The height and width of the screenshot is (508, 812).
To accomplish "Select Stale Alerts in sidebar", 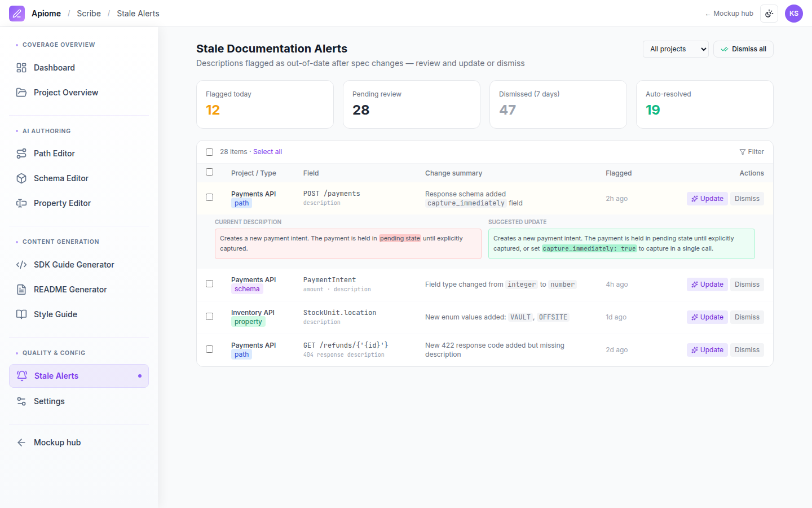I will pos(79,376).
